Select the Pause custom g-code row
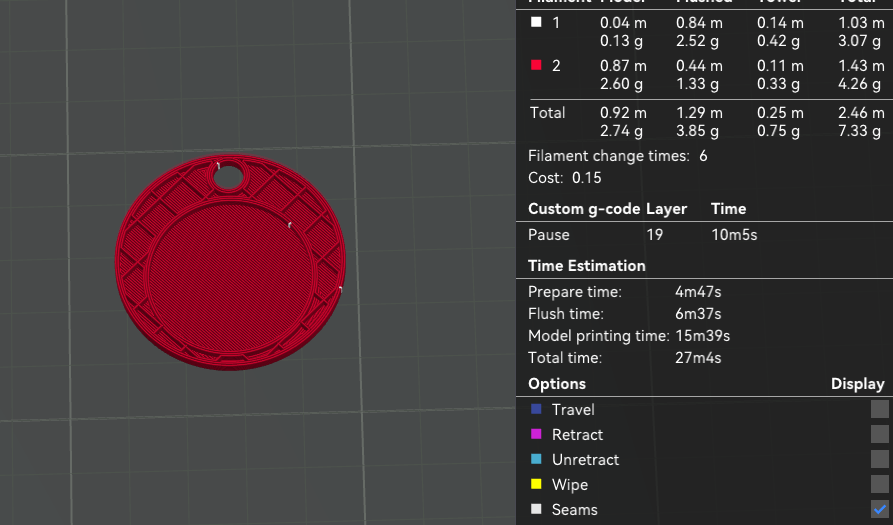The width and height of the screenshot is (893, 525). pyautogui.click(x=704, y=235)
